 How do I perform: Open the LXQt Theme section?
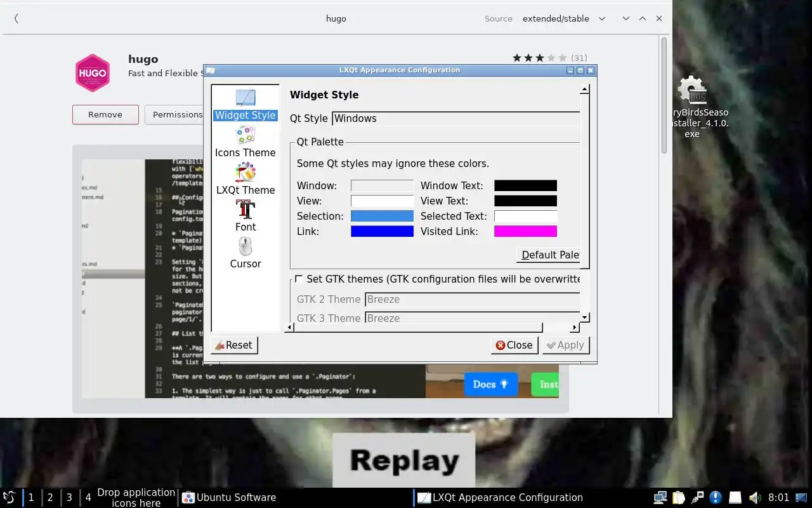(246, 179)
